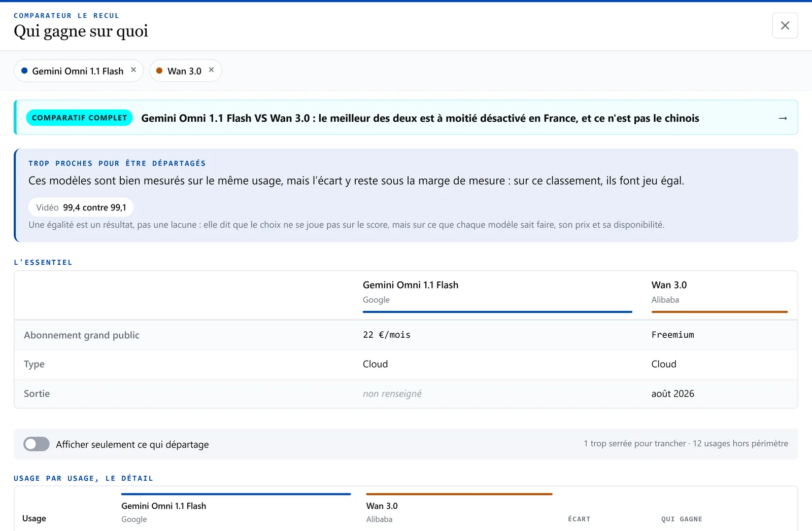The width and height of the screenshot is (812, 531).
Task: Click the '1 trop serrée pour trancher' summary text
Action: (634, 443)
